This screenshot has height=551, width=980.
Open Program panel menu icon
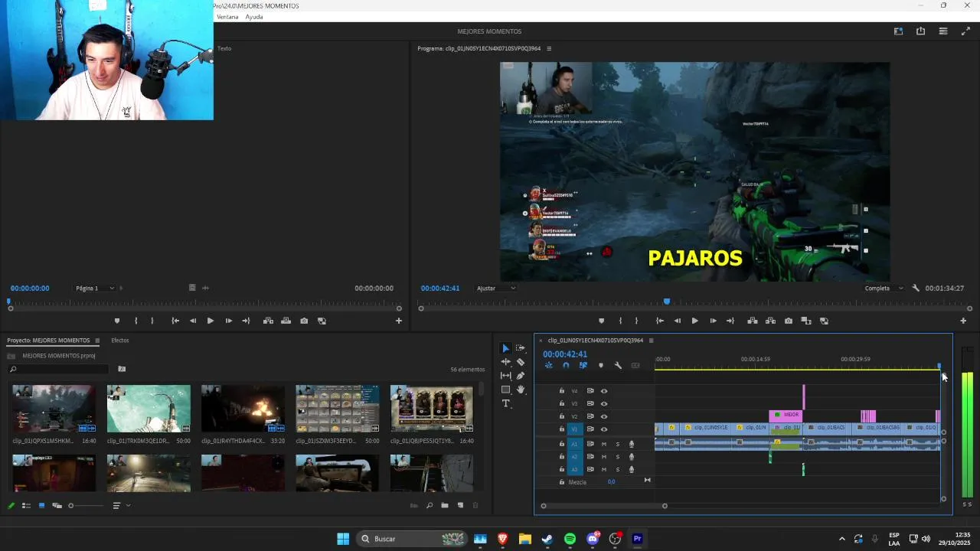(x=549, y=48)
